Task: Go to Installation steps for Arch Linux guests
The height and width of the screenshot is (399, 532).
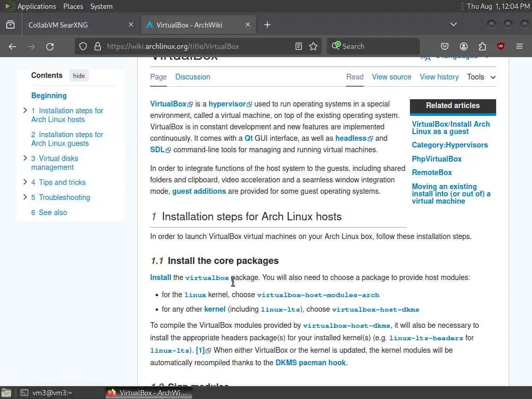Action: tap(67, 139)
